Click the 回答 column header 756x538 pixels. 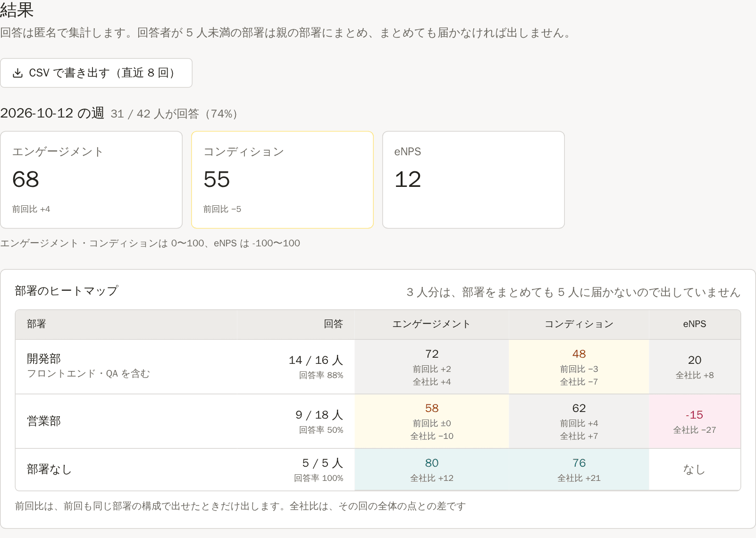[295, 324]
